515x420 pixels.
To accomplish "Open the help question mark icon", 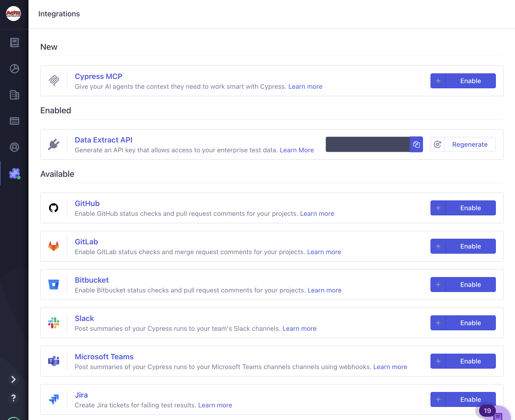I will tap(14, 398).
